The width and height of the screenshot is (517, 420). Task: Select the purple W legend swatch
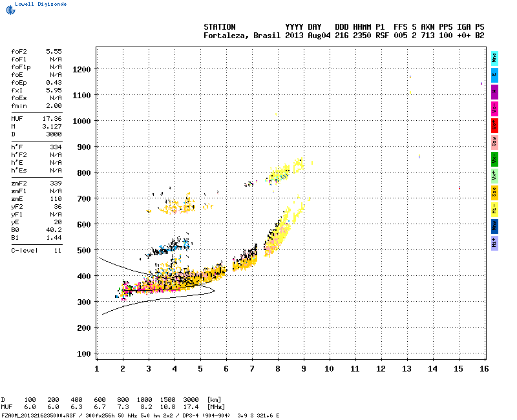click(x=494, y=92)
